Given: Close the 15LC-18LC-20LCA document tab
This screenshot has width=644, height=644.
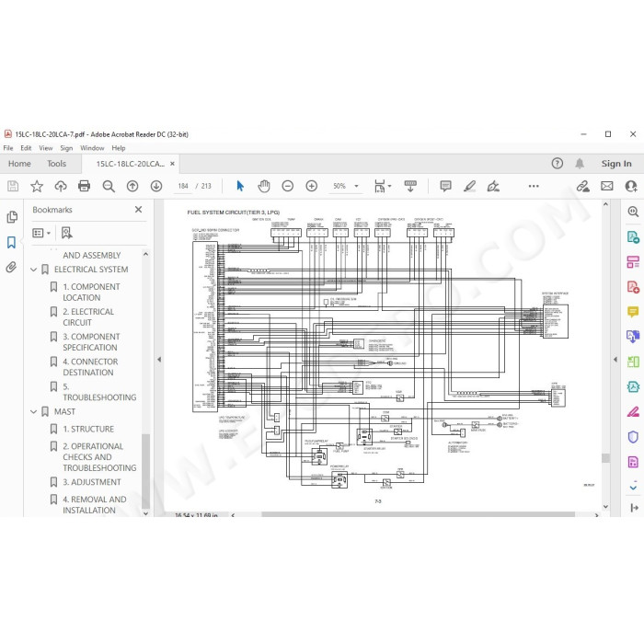Looking at the screenshot, I should [173, 164].
